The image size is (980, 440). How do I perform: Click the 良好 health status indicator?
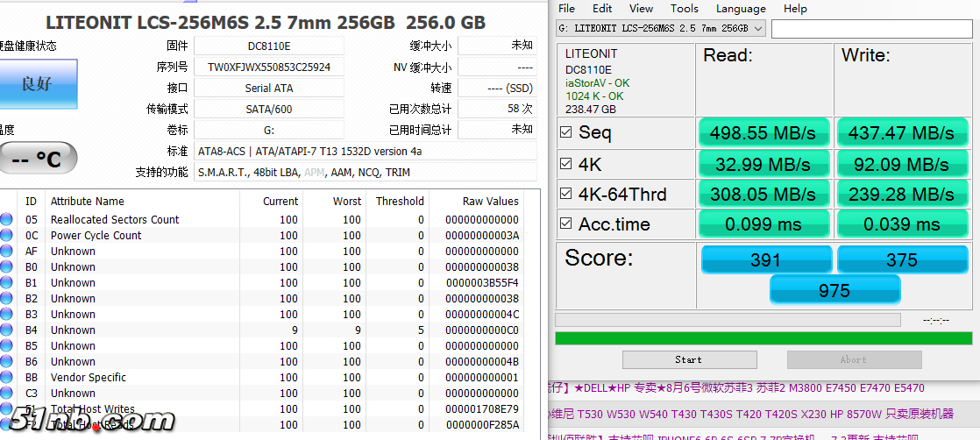point(37,84)
